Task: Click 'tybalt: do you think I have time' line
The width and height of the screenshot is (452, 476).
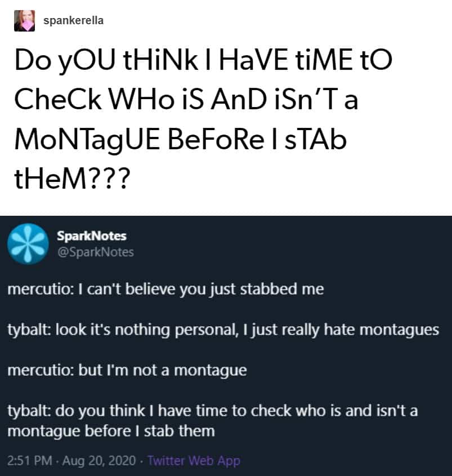Action: coord(213,411)
